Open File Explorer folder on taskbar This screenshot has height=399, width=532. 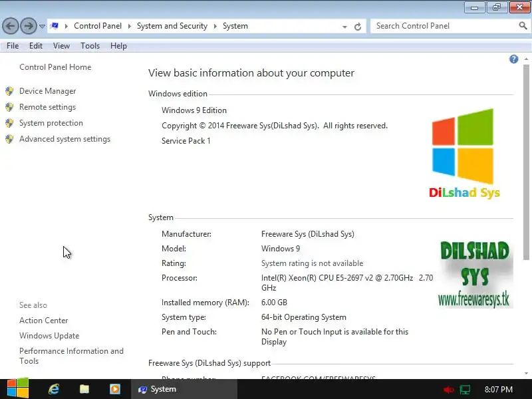[84, 389]
